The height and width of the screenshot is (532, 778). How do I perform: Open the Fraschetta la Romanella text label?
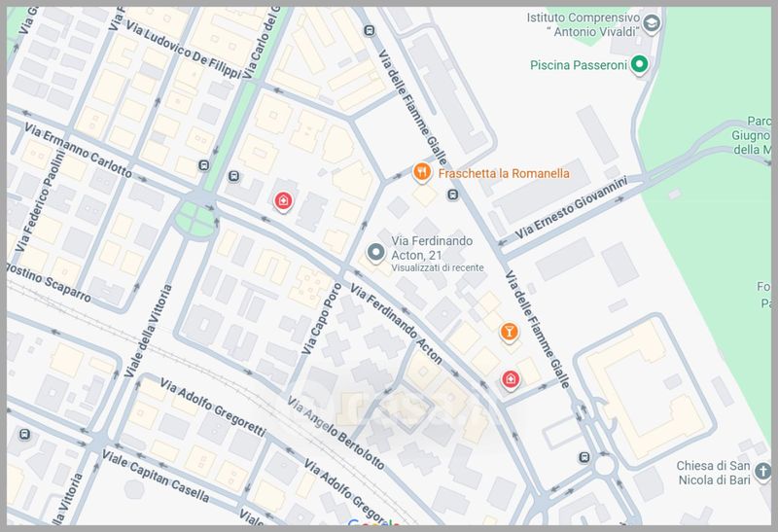[x=504, y=174]
